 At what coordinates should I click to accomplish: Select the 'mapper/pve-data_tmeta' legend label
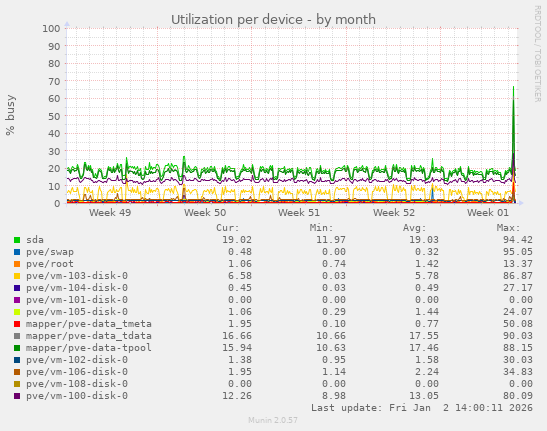pyautogui.click(x=89, y=324)
